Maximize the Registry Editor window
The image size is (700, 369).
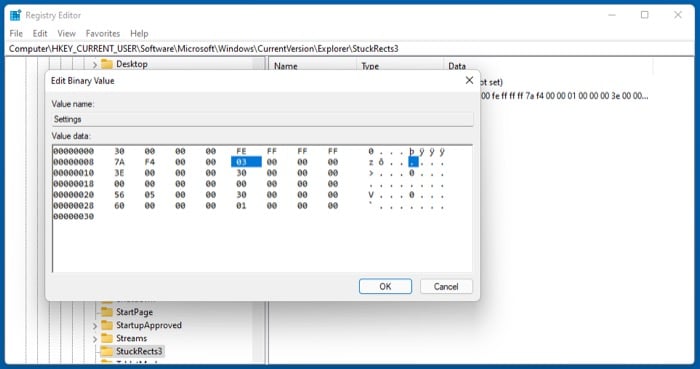pyautogui.click(x=645, y=15)
